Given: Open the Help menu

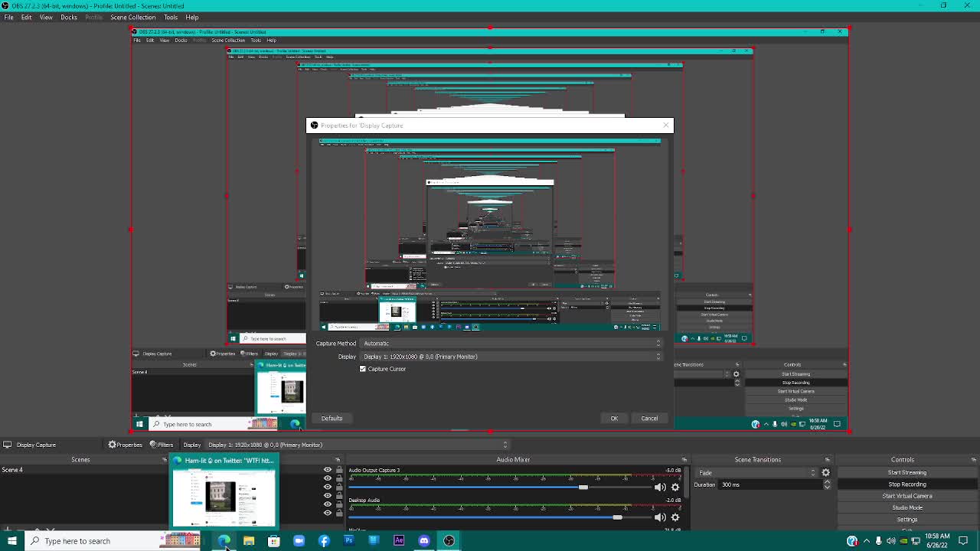Looking at the screenshot, I should tap(191, 17).
